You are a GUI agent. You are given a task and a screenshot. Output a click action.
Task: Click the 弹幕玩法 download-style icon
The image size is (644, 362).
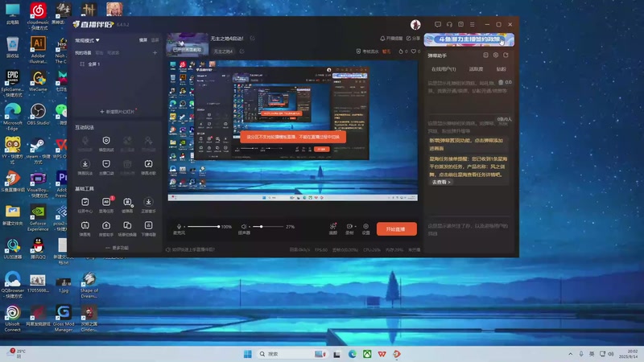(x=85, y=164)
